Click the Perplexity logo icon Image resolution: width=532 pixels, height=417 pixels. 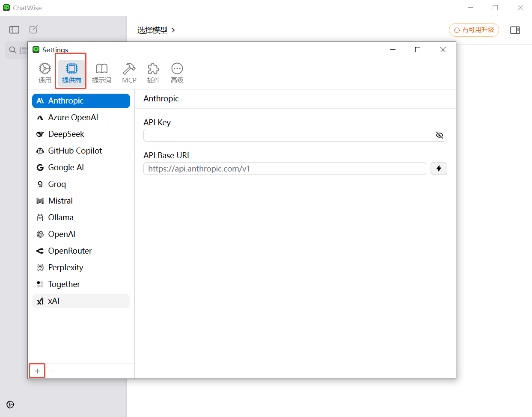pyautogui.click(x=40, y=268)
